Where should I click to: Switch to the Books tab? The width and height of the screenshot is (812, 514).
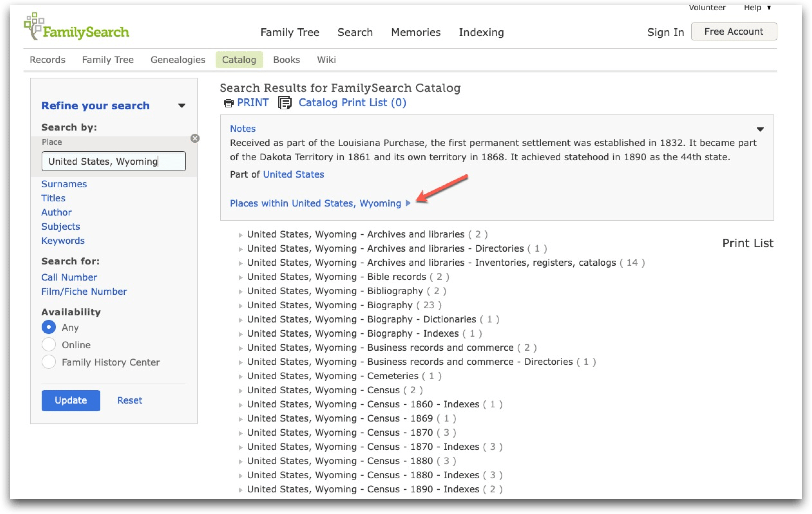pyautogui.click(x=286, y=60)
